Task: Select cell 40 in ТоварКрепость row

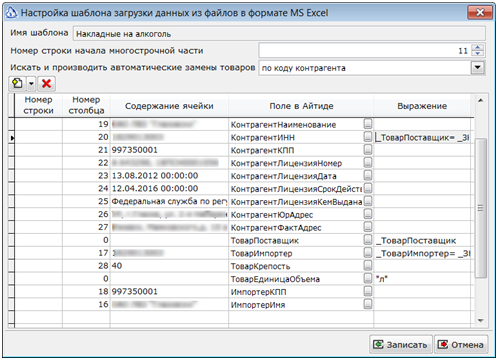Action: point(169,266)
